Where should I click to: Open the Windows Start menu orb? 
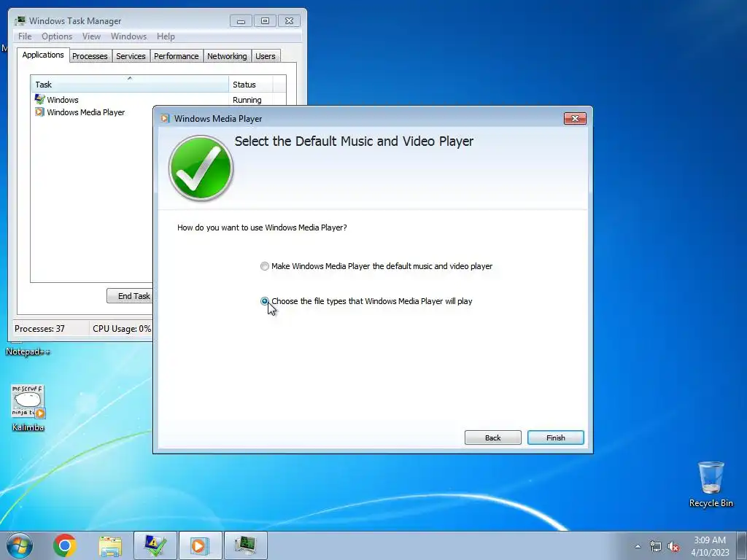point(20,545)
